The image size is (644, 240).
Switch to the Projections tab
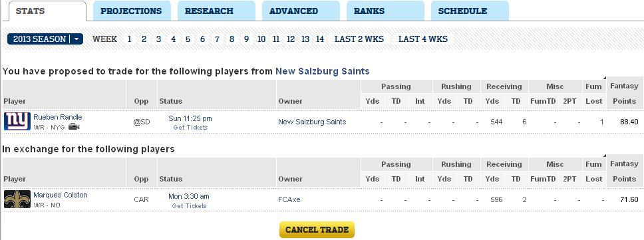[x=132, y=11]
